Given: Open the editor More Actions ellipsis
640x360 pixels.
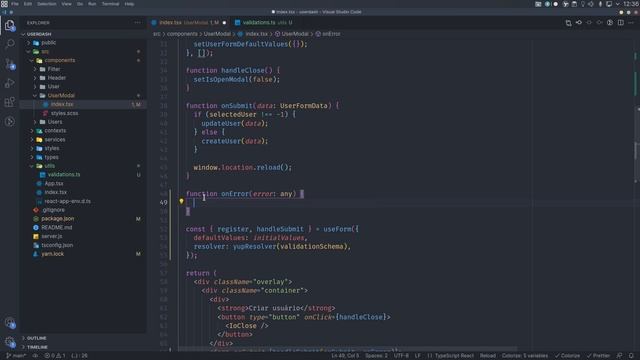Looking at the screenshot, I should pos(631,23).
